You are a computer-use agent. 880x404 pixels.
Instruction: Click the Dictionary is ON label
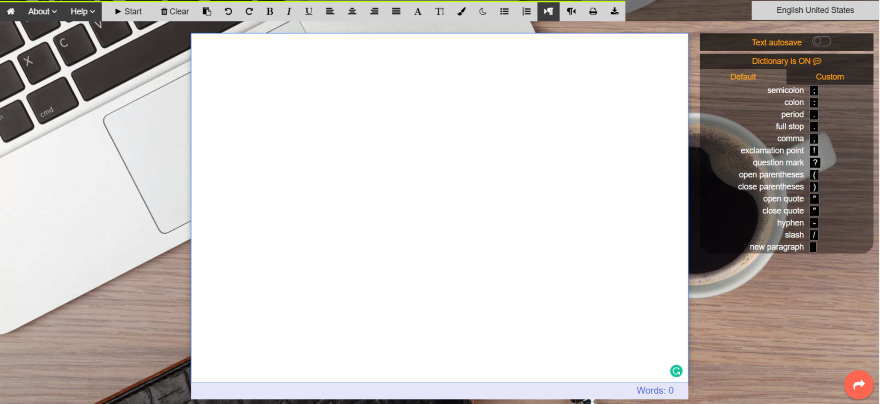point(786,61)
